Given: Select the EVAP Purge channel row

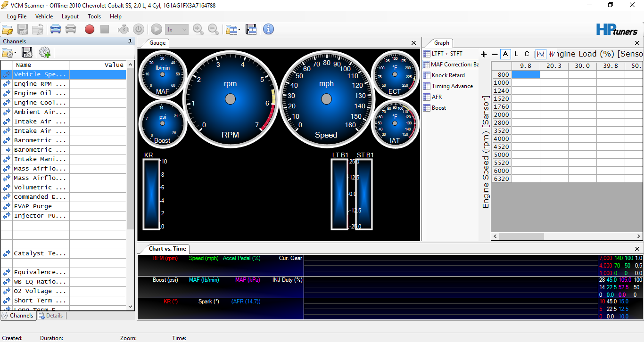Looking at the screenshot, I should pyautogui.click(x=64, y=206).
